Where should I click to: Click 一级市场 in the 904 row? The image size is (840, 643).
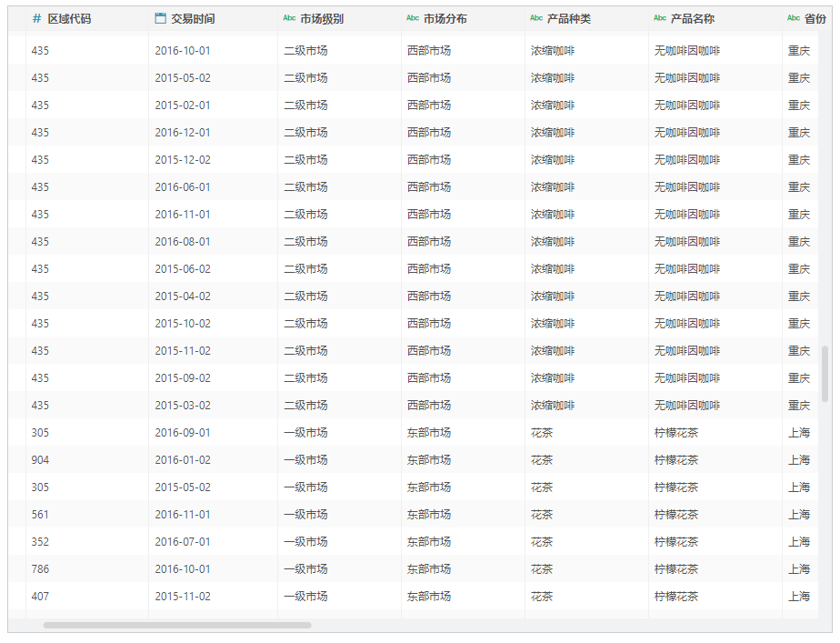(x=305, y=460)
